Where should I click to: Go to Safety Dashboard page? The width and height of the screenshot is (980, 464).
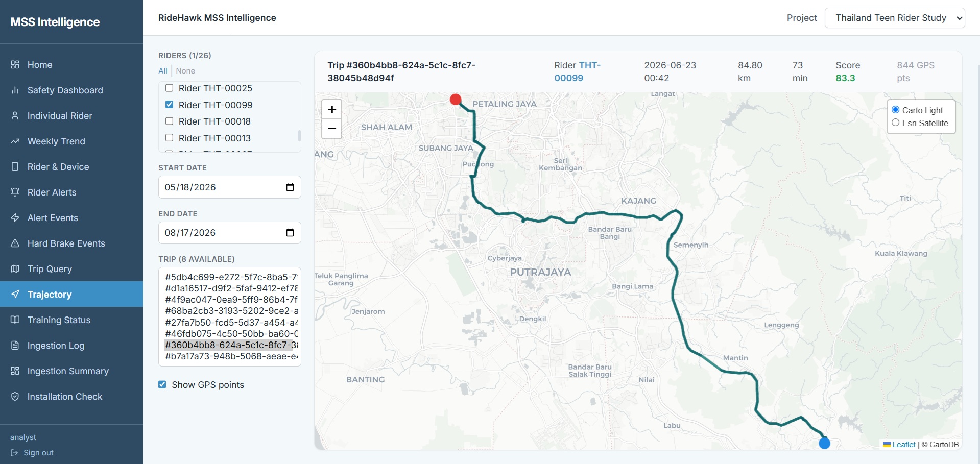pyautogui.click(x=71, y=90)
